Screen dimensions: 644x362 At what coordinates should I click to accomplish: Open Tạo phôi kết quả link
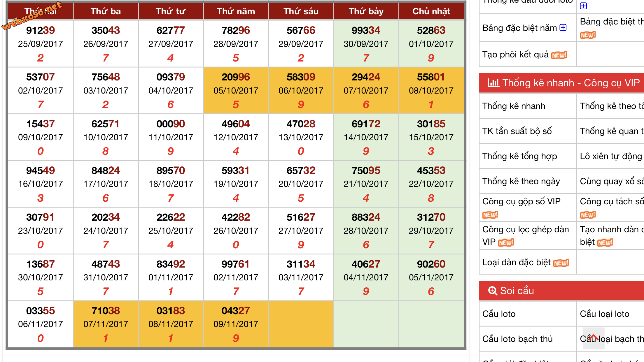point(515,55)
